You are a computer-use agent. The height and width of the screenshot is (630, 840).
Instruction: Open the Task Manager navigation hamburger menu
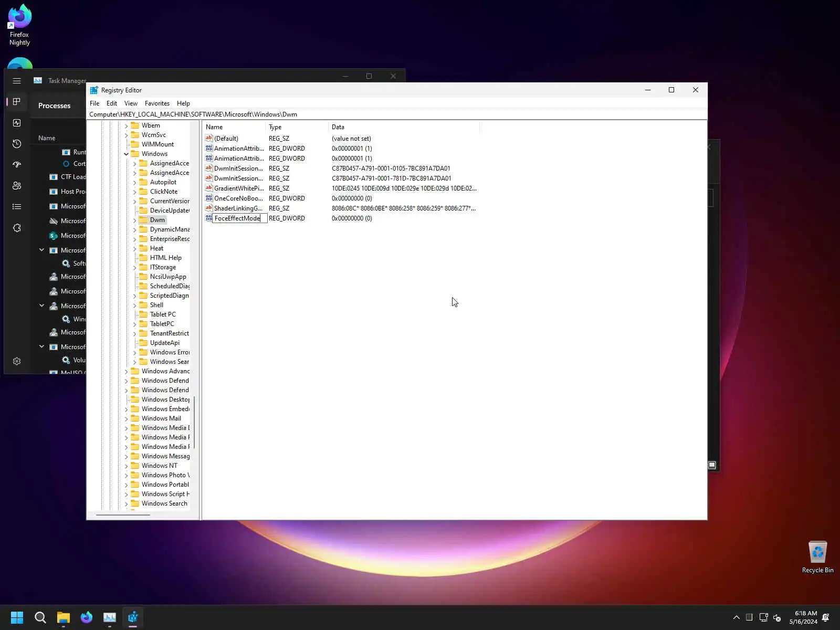click(x=17, y=81)
